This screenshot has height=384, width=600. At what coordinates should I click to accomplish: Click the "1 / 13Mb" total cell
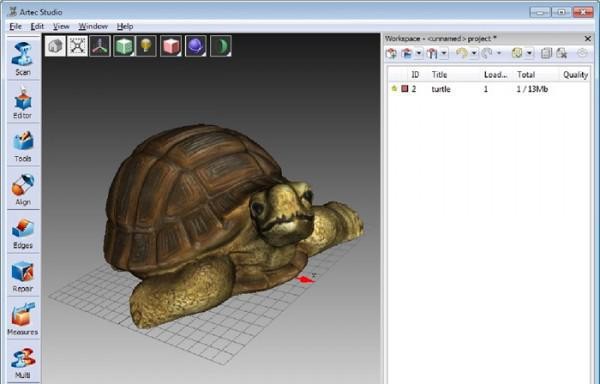coord(532,89)
